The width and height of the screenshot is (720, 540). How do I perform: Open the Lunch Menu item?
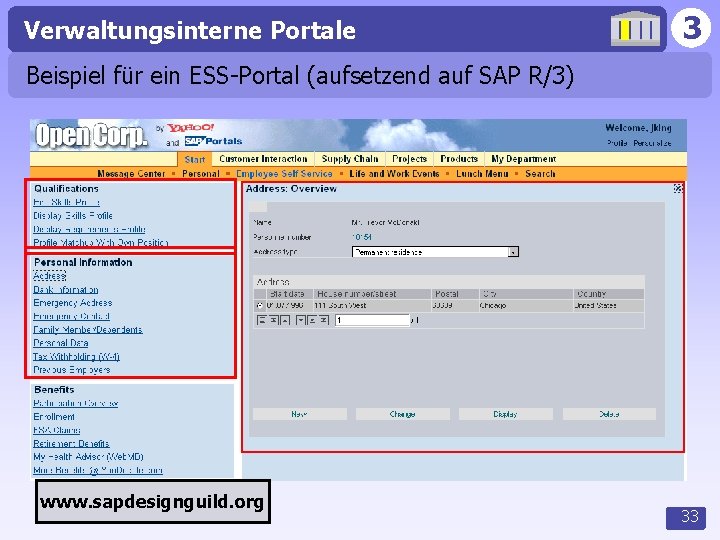482,174
